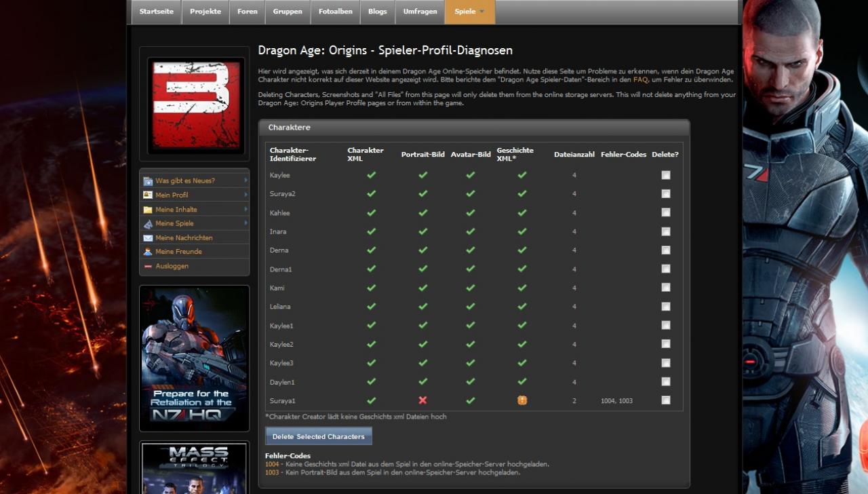Click the Meine Inhalte folder icon
Viewport: 868px width, 494px height.
point(148,210)
